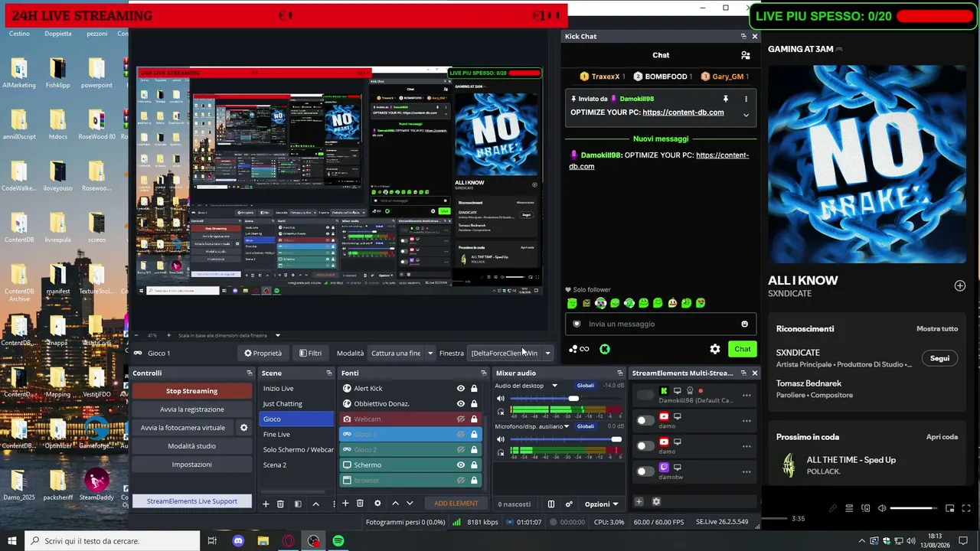Viewport: 980px width, 551px height.
Task: Open Spotify from the taskbar
Action: [x=338, y=541]
